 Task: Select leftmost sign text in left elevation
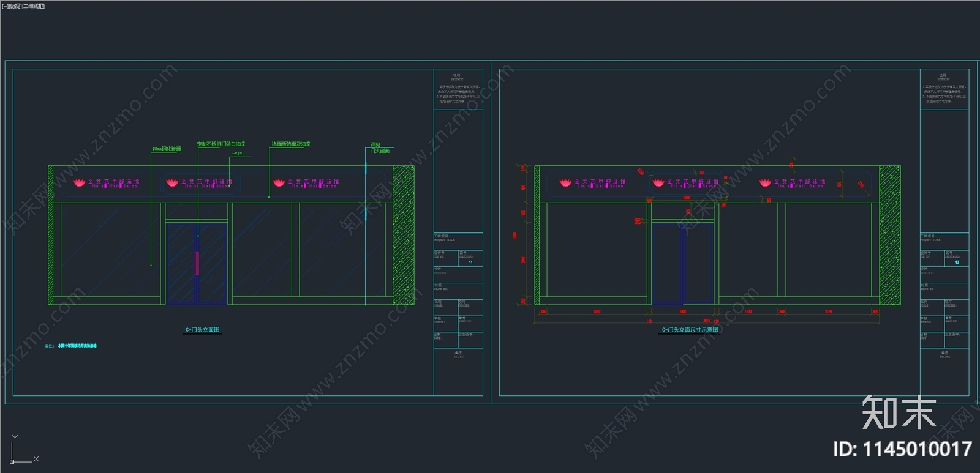coord(114,183)
